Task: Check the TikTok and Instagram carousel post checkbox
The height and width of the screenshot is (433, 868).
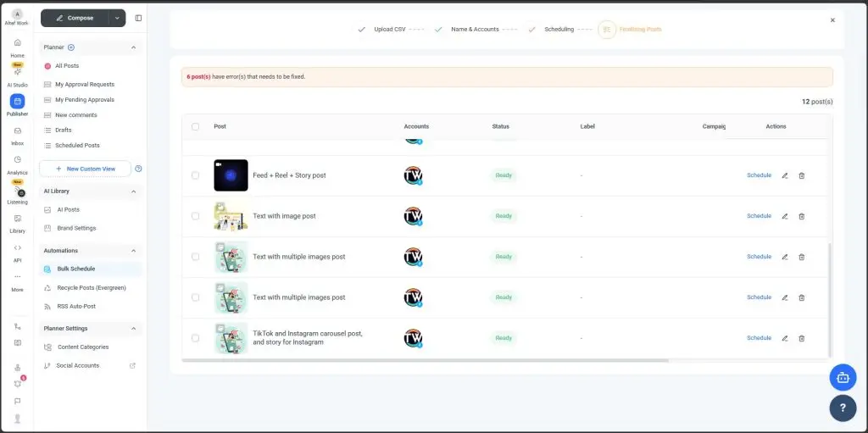Action: (196, 338)
